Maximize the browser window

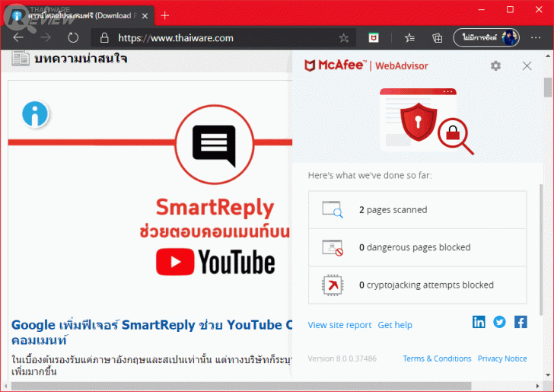(x=510, y=10)
